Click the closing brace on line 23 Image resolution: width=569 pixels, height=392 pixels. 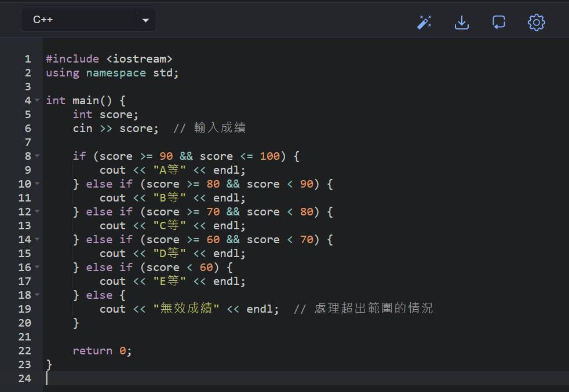(49, 365)
